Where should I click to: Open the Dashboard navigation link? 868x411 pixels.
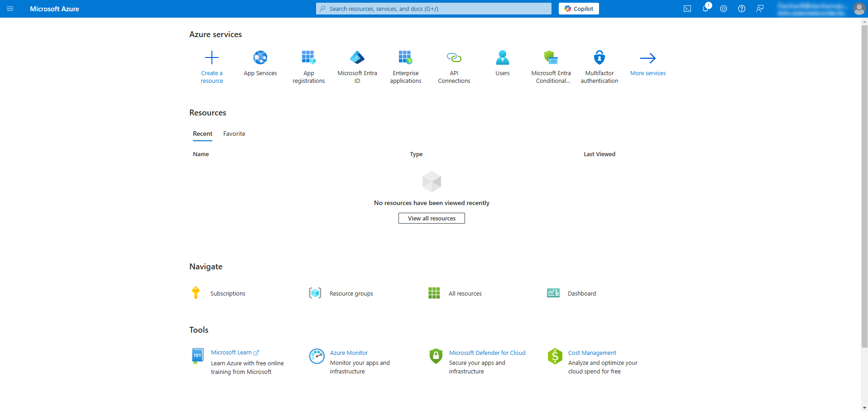click(x=582, y=294)
